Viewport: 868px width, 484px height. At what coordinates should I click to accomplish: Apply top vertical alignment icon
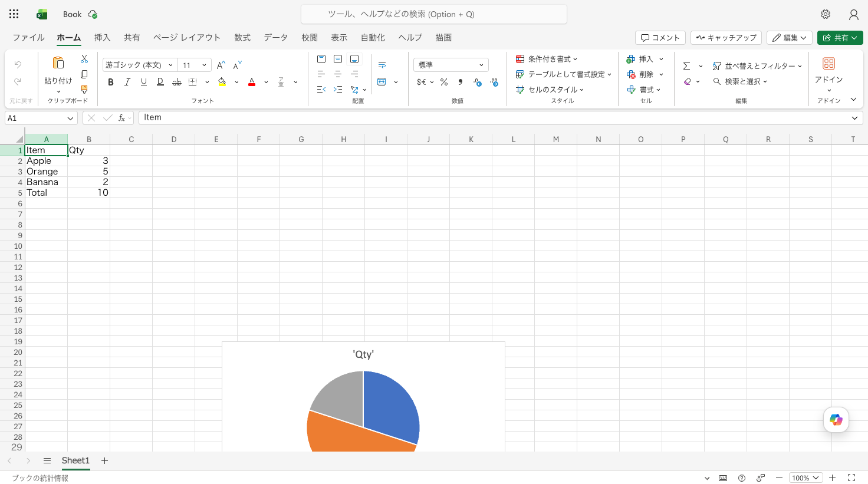[x=321, y=59]
